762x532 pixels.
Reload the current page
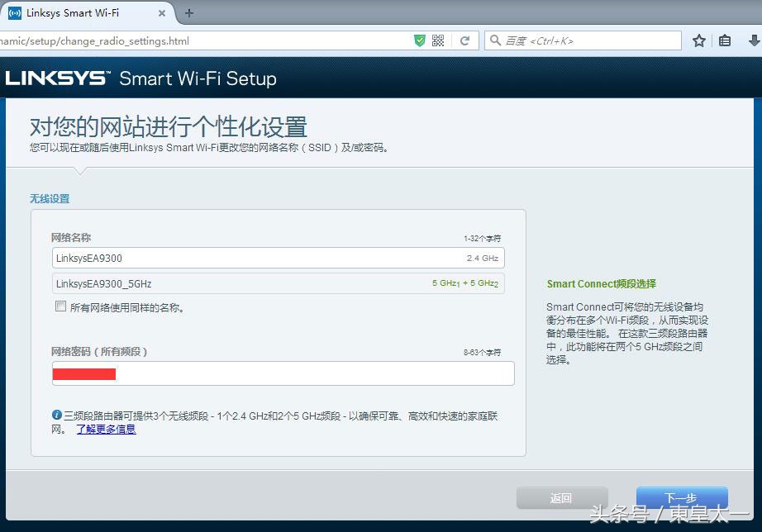click(464, 40)
